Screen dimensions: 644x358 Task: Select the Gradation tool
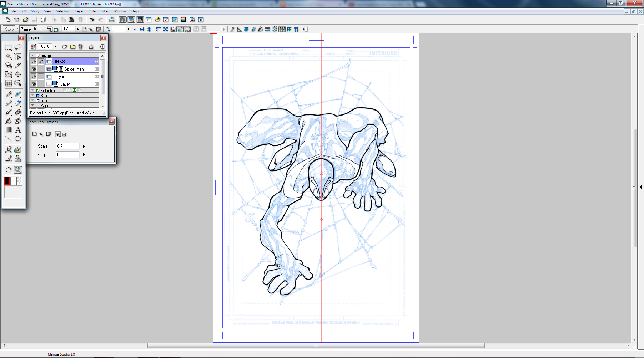[x=9, y=130]
